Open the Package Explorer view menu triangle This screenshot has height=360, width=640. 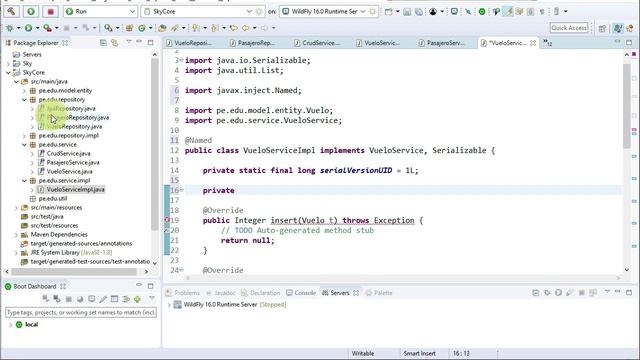pos(129,42)
